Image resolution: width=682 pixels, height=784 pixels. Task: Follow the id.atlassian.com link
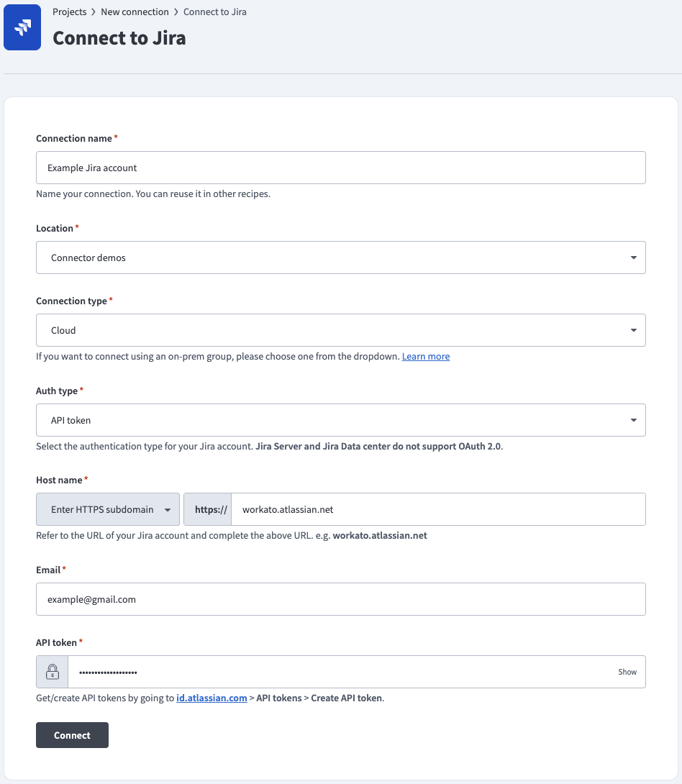point(212,698)
